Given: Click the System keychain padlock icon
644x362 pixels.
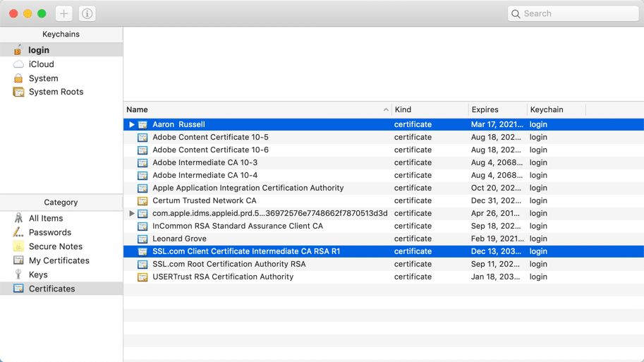Looking at the screenshot, I should 18,78.
